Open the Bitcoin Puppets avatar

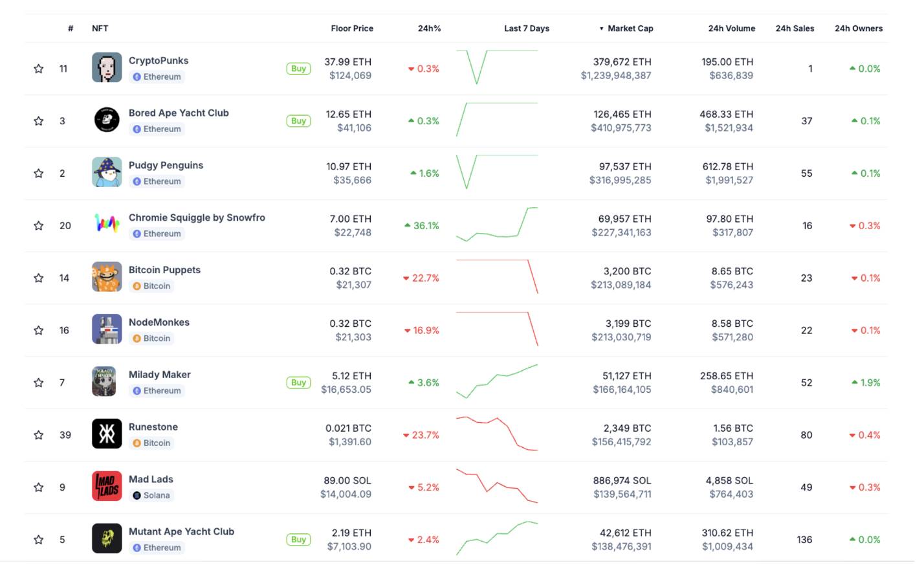(x=107, y=277)
